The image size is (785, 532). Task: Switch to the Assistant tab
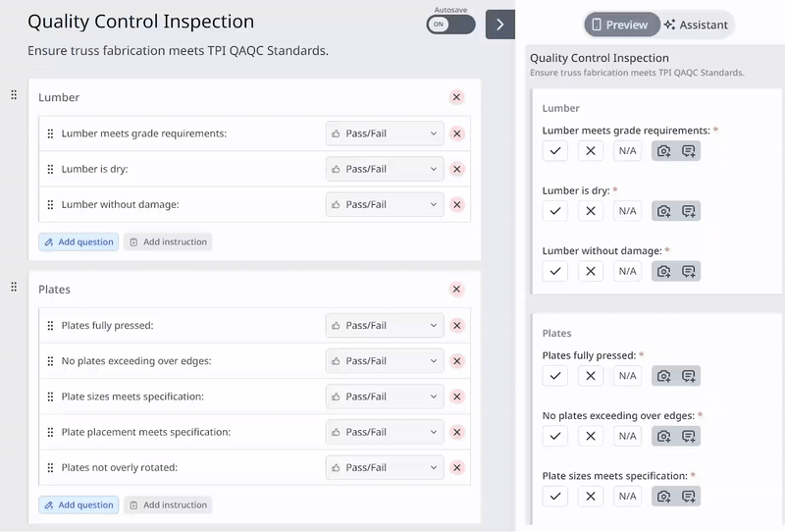click(x=697, y=25)
